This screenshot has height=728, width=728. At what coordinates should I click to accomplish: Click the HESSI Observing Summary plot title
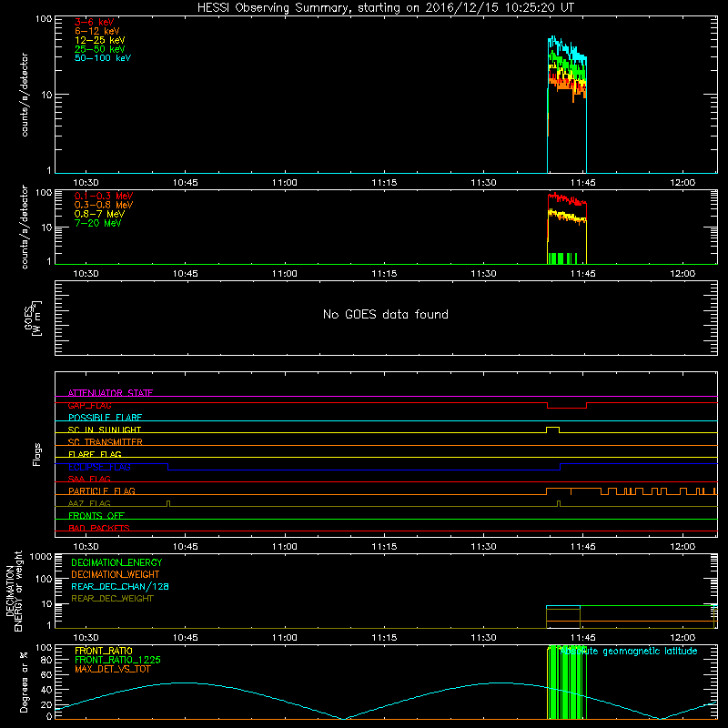click(385, 8)
